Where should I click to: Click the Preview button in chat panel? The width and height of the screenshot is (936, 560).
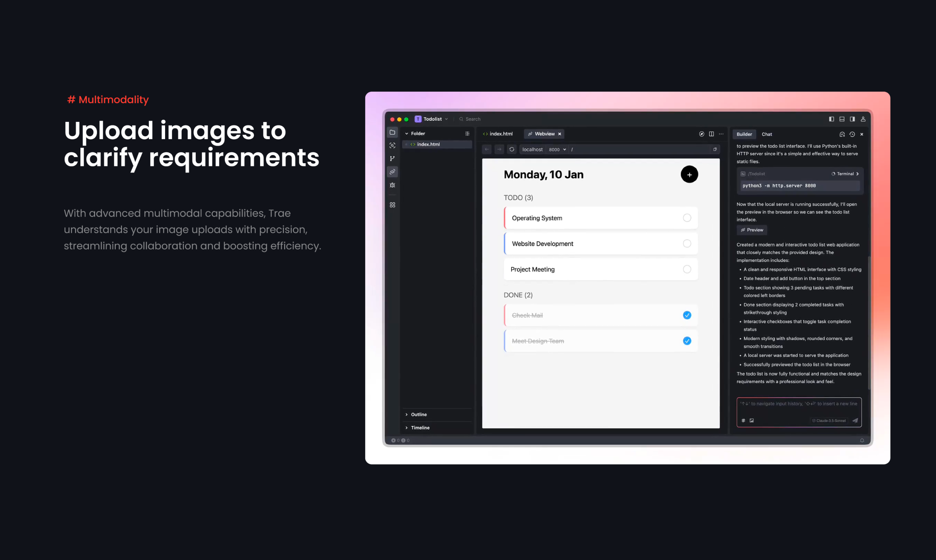tap(751, 230)
